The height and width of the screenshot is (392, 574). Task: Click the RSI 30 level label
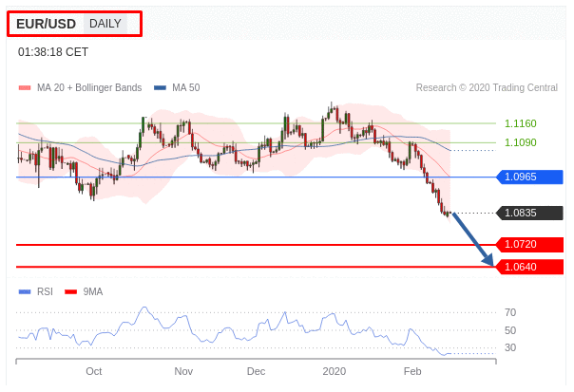[x=510, y=347]
